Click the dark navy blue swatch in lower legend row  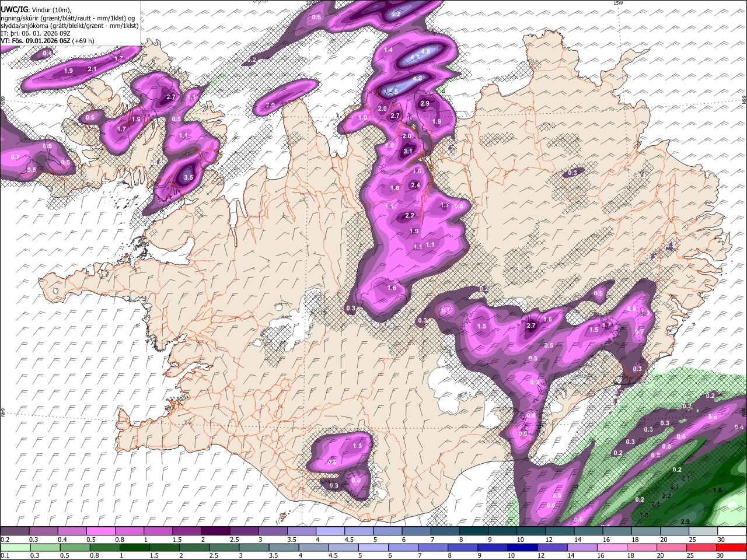point(521,547)
